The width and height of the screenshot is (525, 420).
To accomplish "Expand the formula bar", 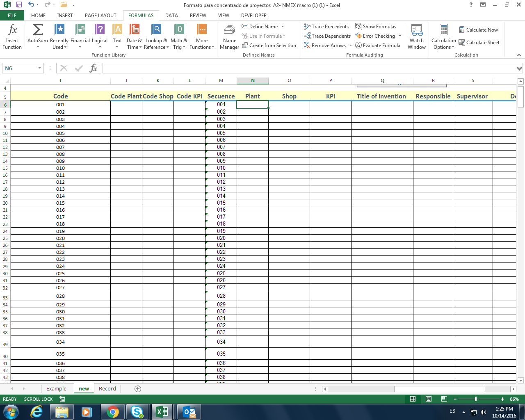I will (x=520, y=68).
